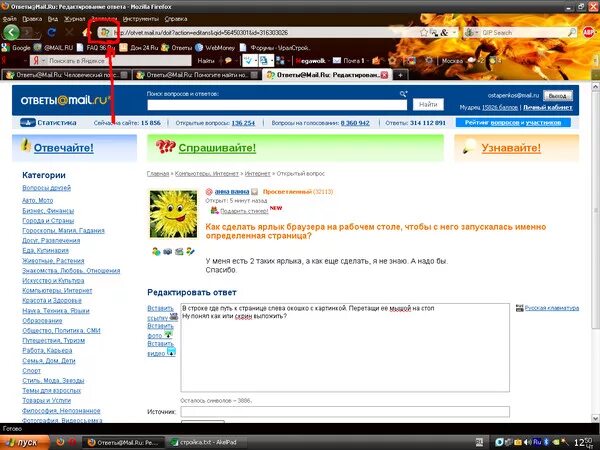The image size is (600, 450).
Task: Bookmark this page with the star icon
Action: [x=424, y=33]
